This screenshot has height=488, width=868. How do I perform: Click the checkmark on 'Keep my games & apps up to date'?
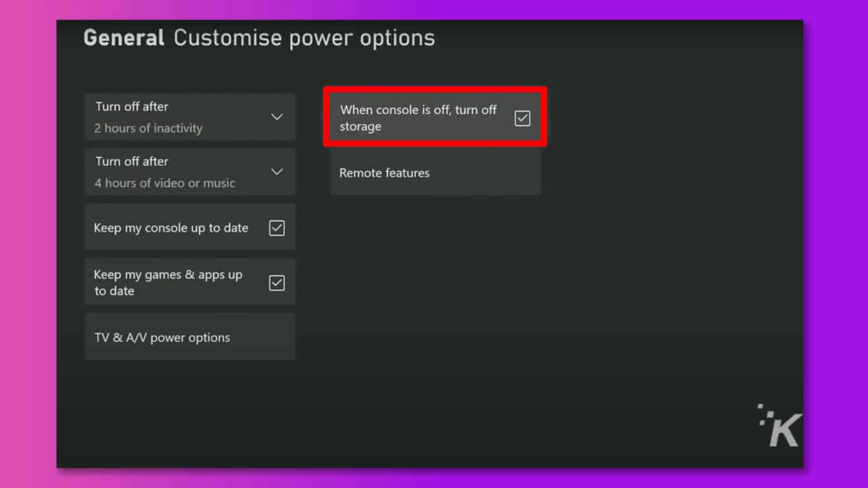(x=277, y=282)
